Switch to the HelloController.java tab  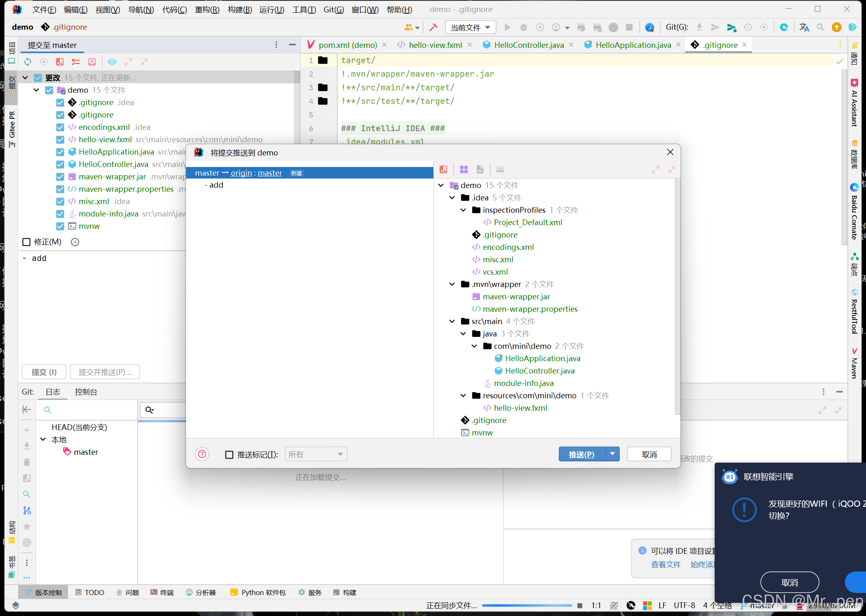pyautogui.click(x=528, y=45)
